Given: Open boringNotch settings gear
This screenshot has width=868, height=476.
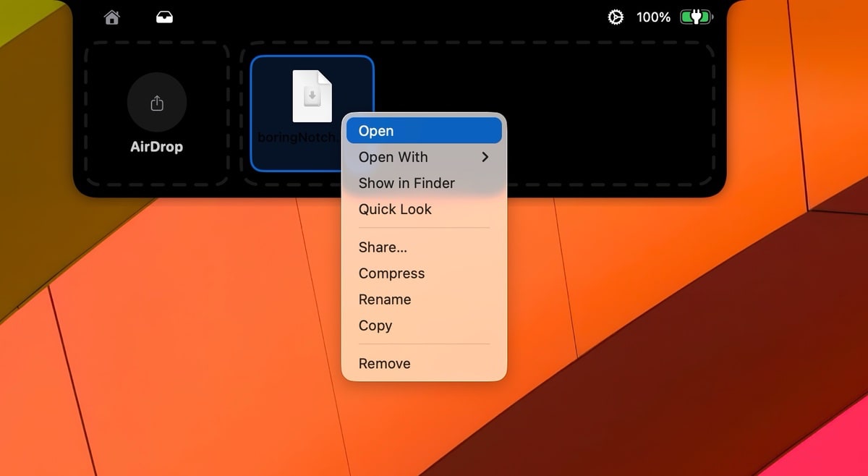Looking at the screenshot, I should click(x=616, y=17).
